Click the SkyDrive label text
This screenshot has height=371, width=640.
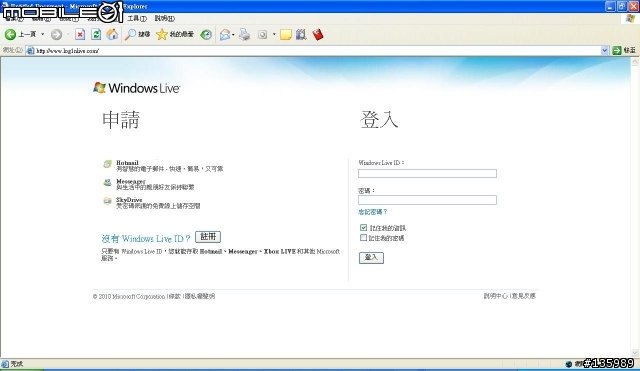point(129,200)
